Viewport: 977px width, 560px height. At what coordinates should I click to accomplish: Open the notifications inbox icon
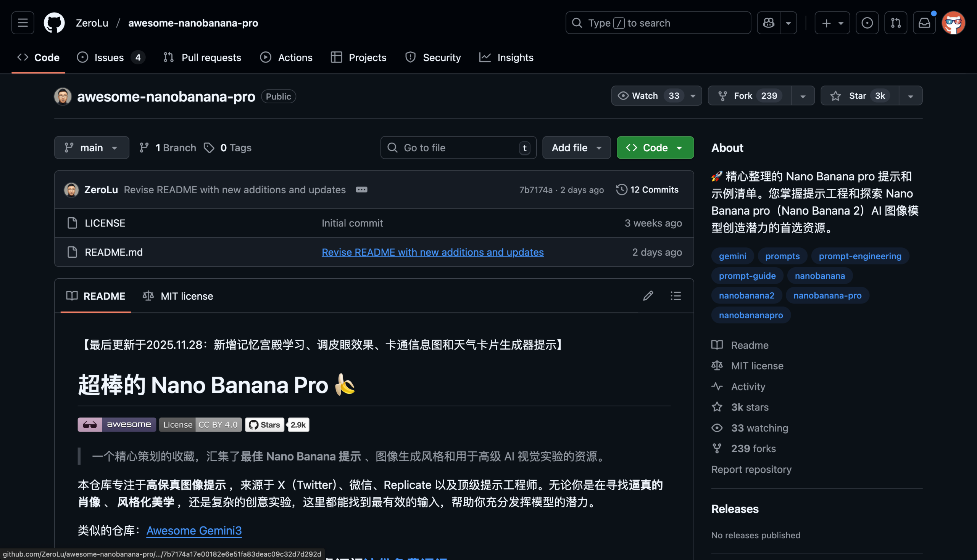click(924, 23)
